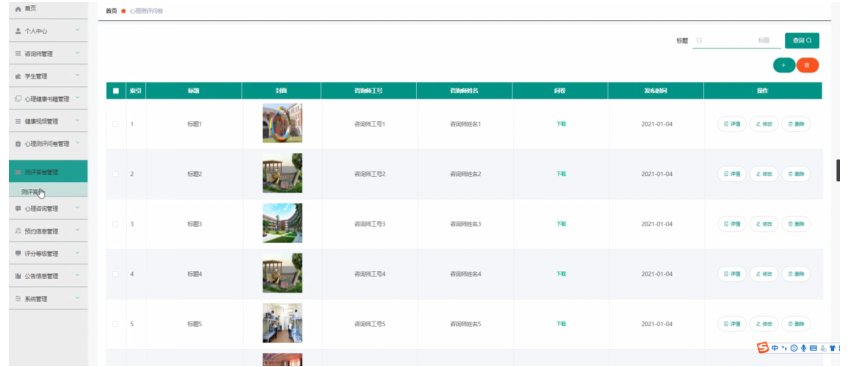Click the 公告信息管理 sidebar icon
This screenshot has height=367, width=859.
point(18,277)
